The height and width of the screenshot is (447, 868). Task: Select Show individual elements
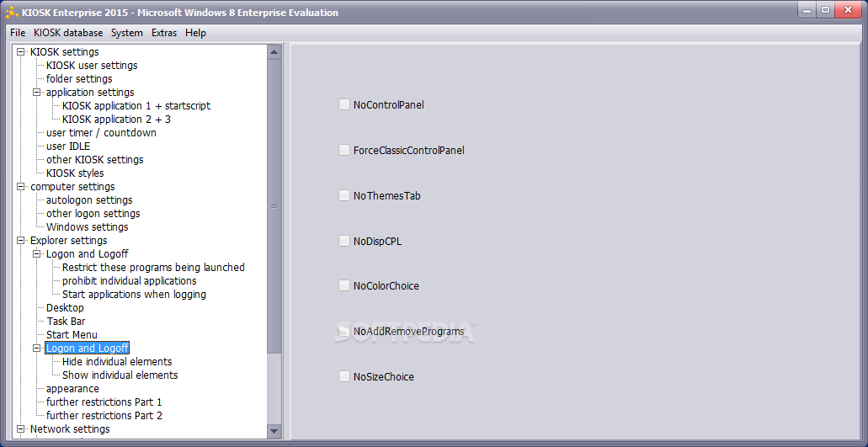click(120, 375)
